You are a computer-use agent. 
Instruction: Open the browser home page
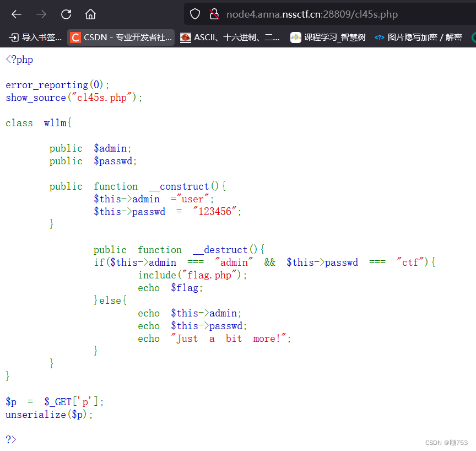(90, 14)
